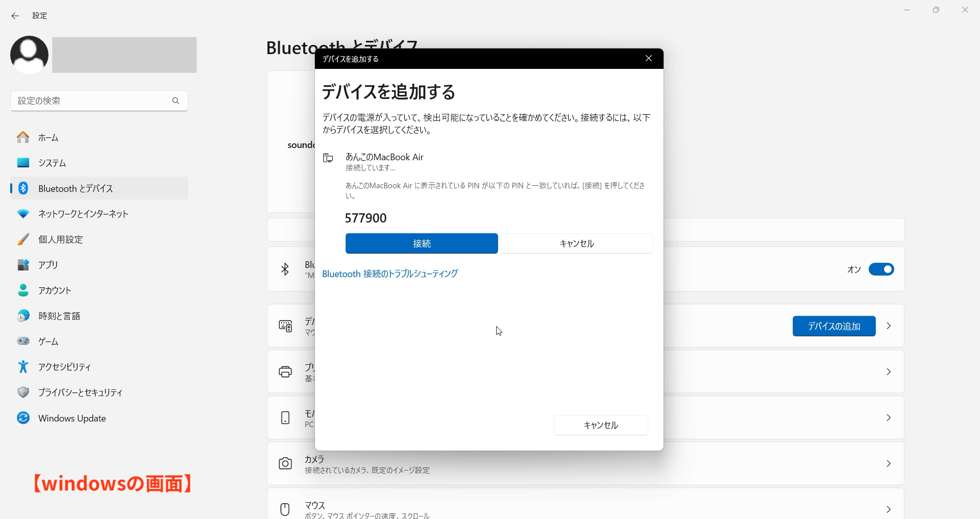Click the search magnifier icon
The image size is (980, 519).
click(176, 101)
